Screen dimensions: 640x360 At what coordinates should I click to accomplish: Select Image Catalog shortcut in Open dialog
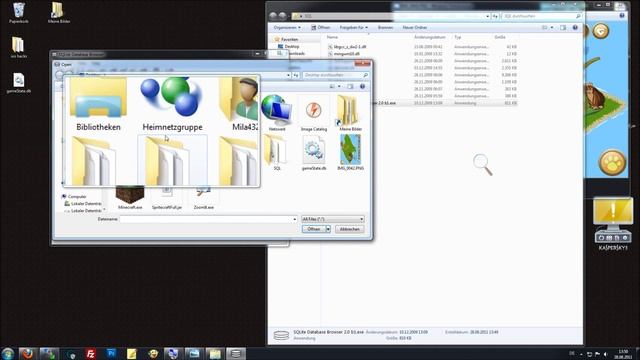tap(313, 113)
